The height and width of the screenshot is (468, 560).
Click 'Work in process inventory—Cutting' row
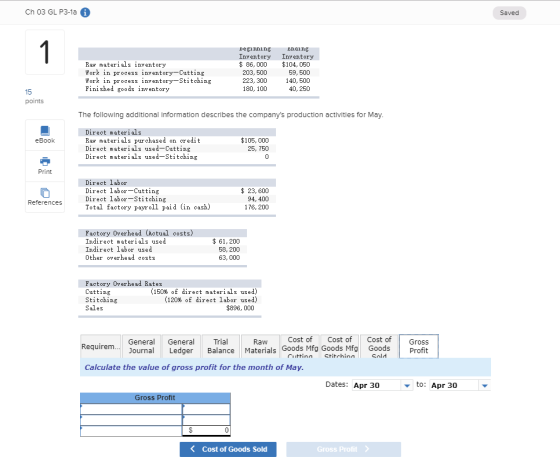(199, 73)
